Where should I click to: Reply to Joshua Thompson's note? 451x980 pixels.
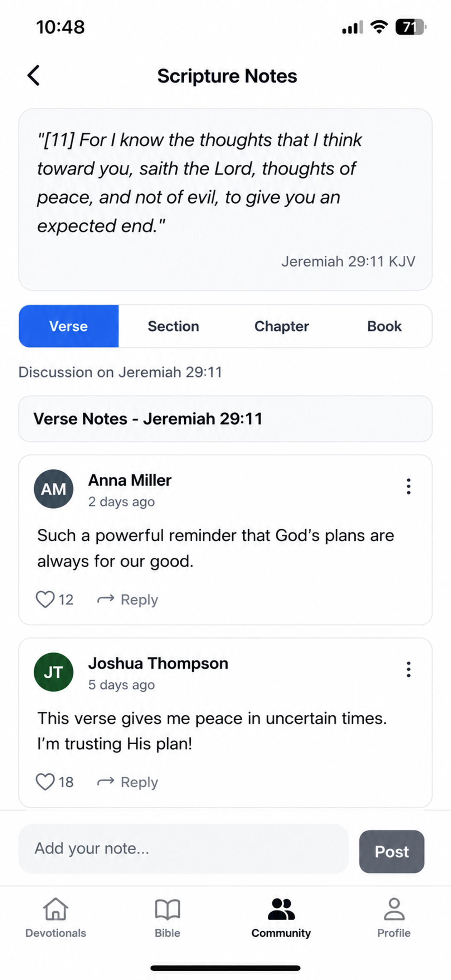click(x=127, y=782)
